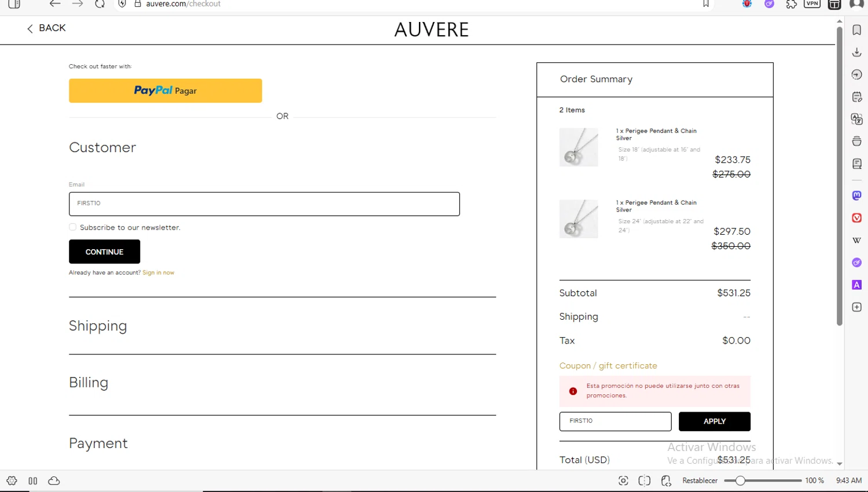Open the Mastodon web panel

(x=857, y=195)
